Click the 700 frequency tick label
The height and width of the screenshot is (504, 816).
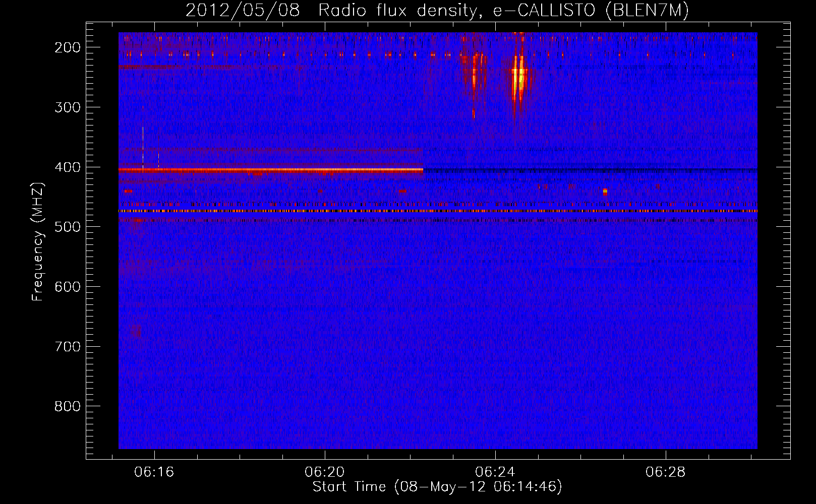[x=68, y=347]
